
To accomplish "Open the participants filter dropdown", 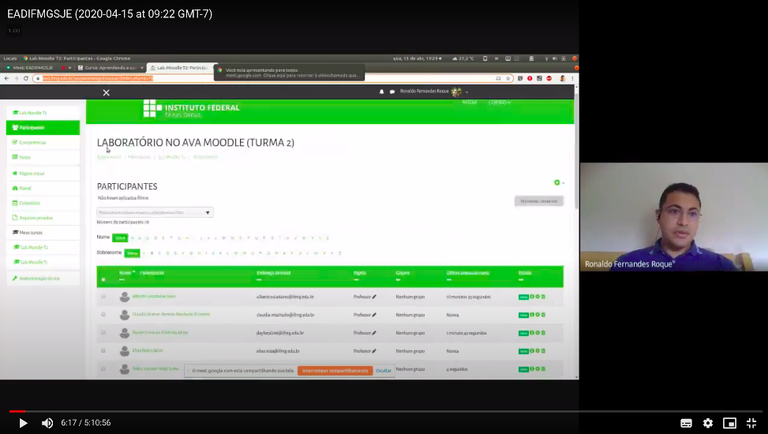I will (x=155, y=212).
